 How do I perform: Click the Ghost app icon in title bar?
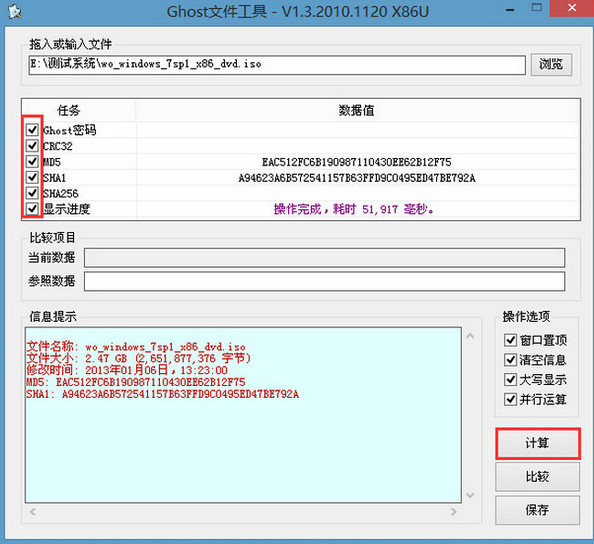(x=14, y=11)
